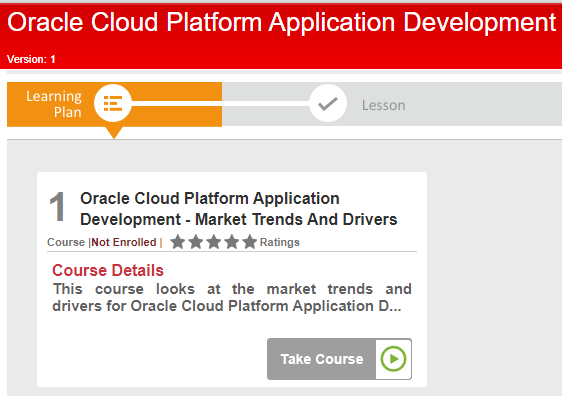
Task: Click the truncated course description text
Action: 232,297
